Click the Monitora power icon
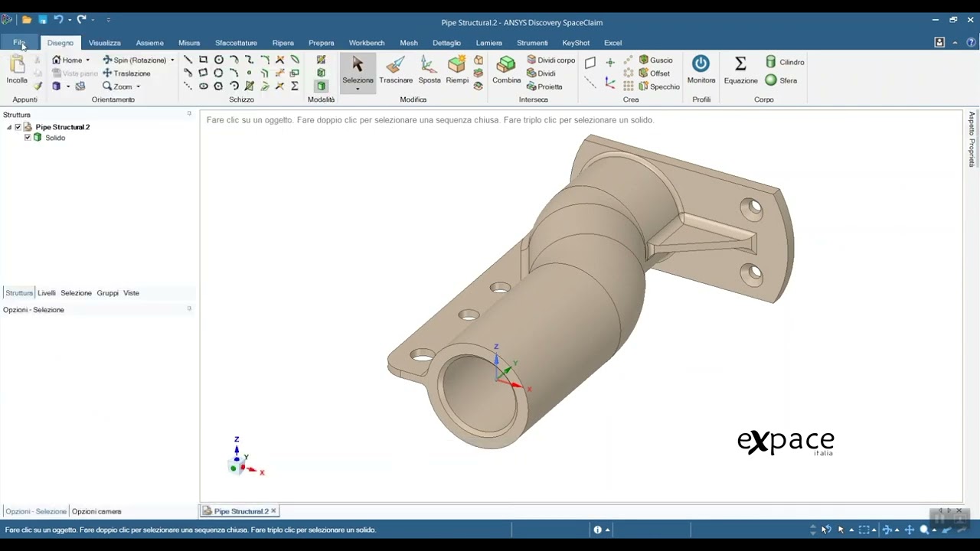This screenshot has width=980, height=551. tap(701, 64)
